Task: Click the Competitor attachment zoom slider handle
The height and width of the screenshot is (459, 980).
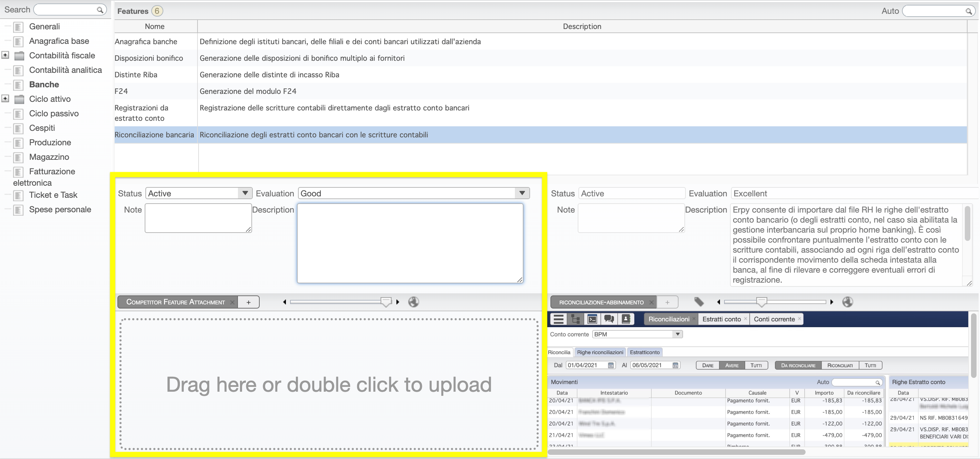Action: click(386, 302)
